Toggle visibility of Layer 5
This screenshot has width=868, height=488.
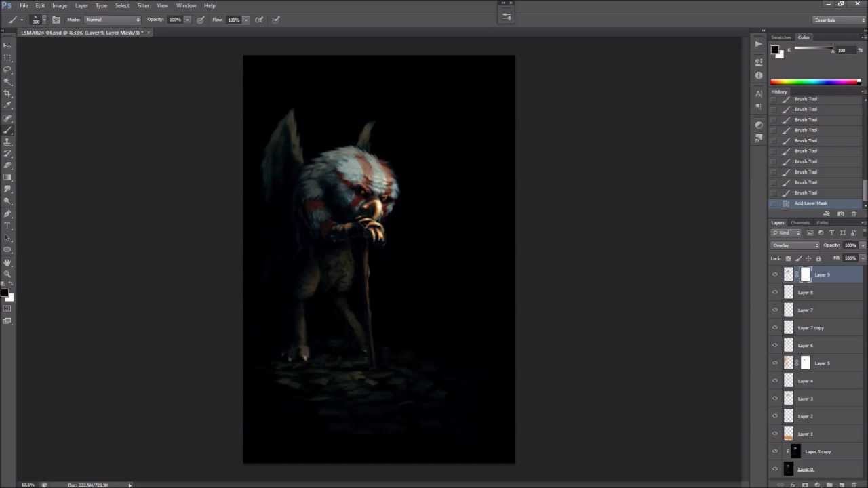click(775, 363)
